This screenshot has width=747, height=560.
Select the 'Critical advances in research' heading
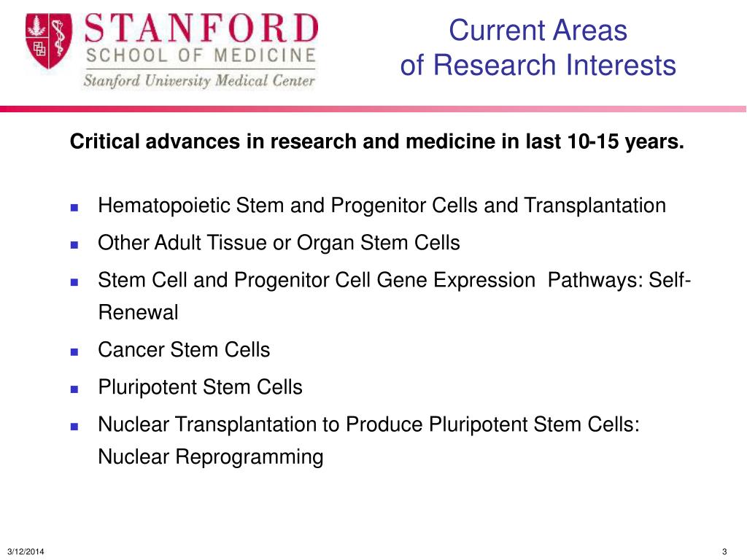pyautogui.click(x=377, y=141)
